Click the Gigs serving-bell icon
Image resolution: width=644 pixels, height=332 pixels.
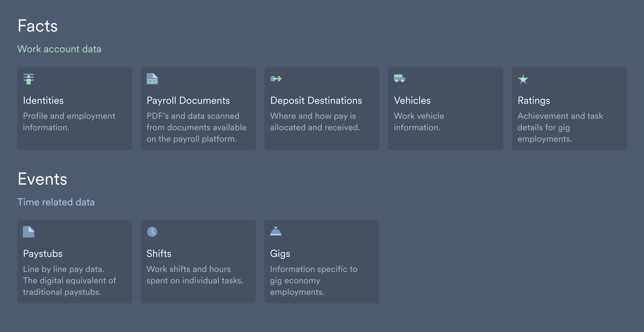(x=275, y=232)
